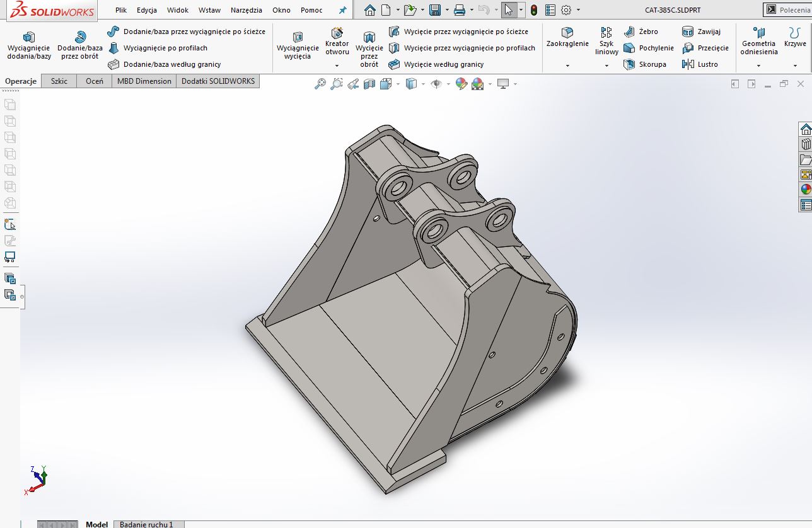Open the Szyk liniowy dropdown arrow
This screenshot has height=528, width=812.
[606, 66]
